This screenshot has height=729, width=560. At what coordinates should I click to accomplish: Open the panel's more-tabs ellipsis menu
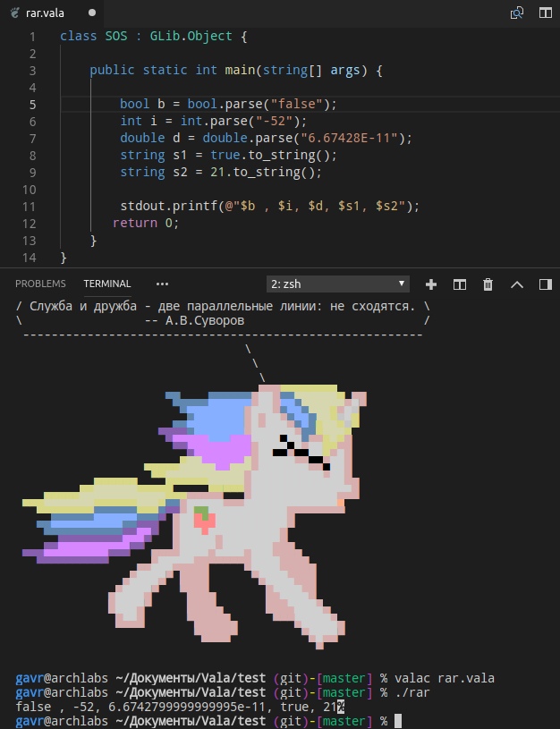point(162,284)
